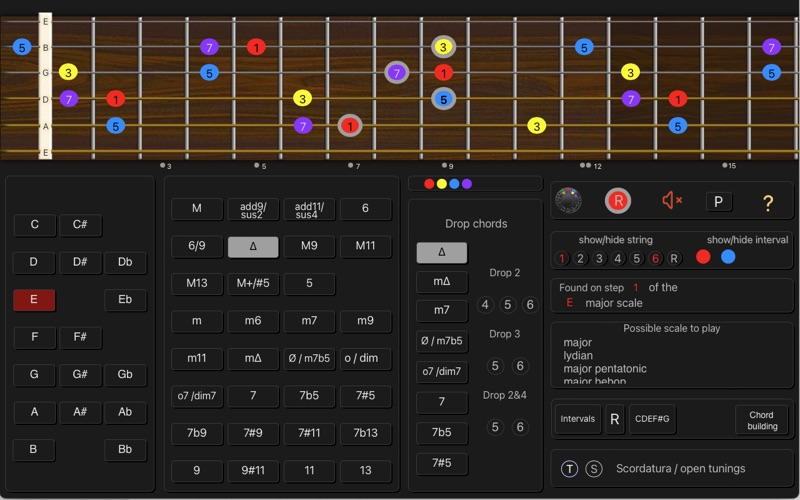Image resolution: width=800 pixels, height=500 pixels.
Task: Toggle string 6 visibility
Action: click(x=655, y=258)
